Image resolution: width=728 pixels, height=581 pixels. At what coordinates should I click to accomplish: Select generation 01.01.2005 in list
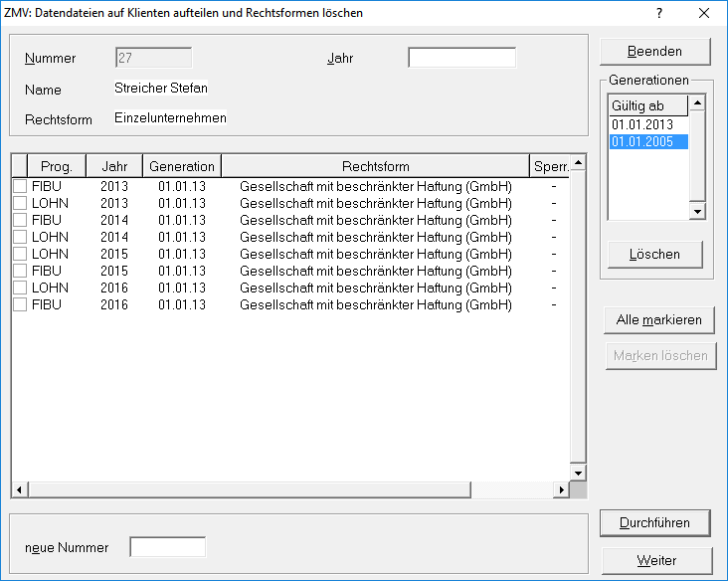tap(642, 141)
